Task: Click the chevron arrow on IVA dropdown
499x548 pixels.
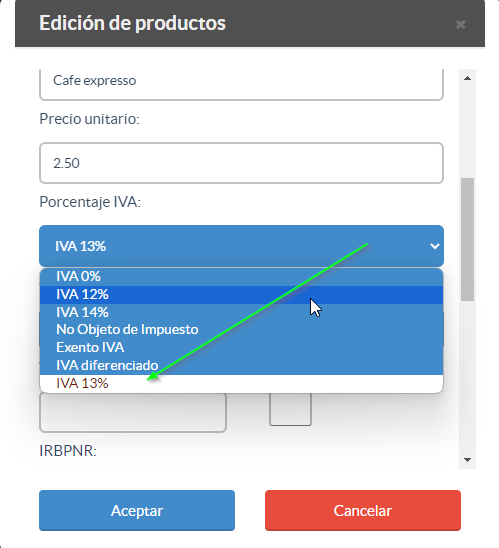Action: pyautogui.click(x=434, y=246)
